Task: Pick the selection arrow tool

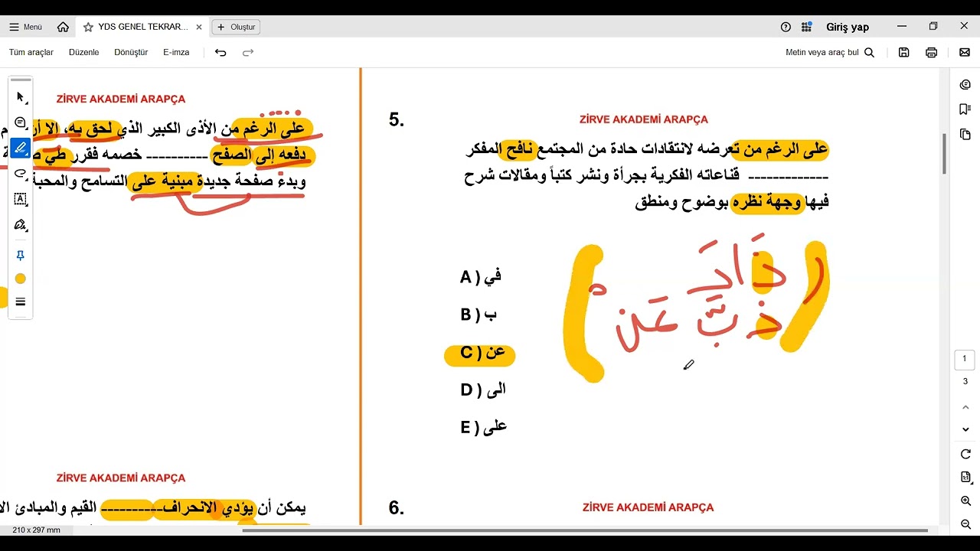Action: (x=21, y=97)
